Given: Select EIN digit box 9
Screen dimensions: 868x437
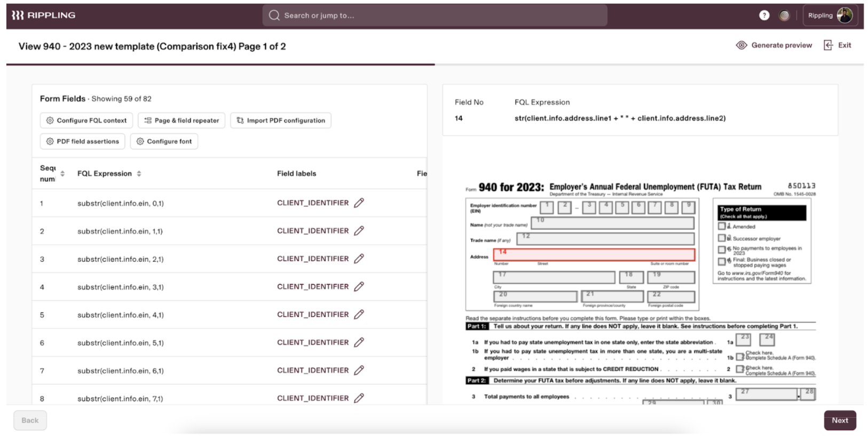Looking at the screenshot, I should pyautogui.click(x=688, y=207).
